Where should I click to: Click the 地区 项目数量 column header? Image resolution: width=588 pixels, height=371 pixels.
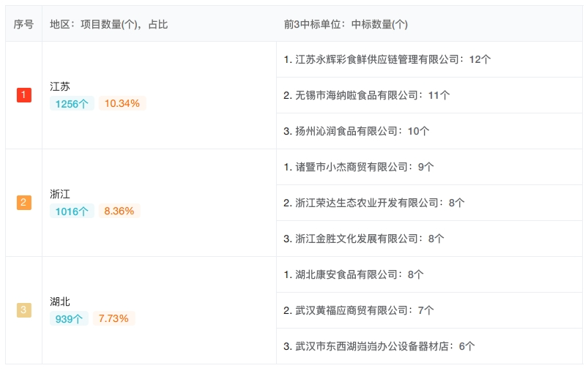click(x=109, y=24)
